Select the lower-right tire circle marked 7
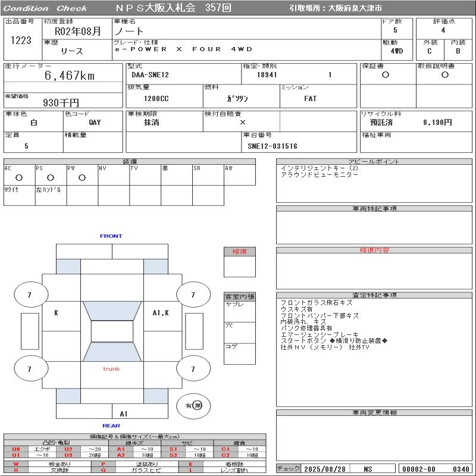476x476 pixels. click(x=192, y=369)
